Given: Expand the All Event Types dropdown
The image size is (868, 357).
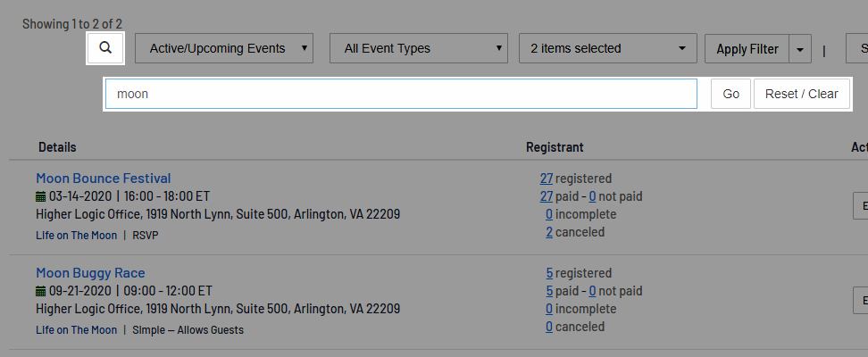Looking at the screenshot, I should 419,48.
